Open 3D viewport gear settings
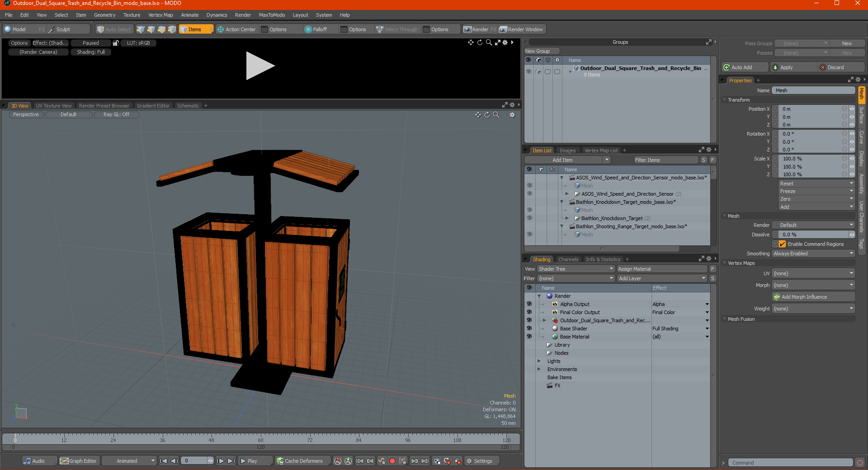The height and width of the screenshot is (470, 868). click(x=512, y=115)
